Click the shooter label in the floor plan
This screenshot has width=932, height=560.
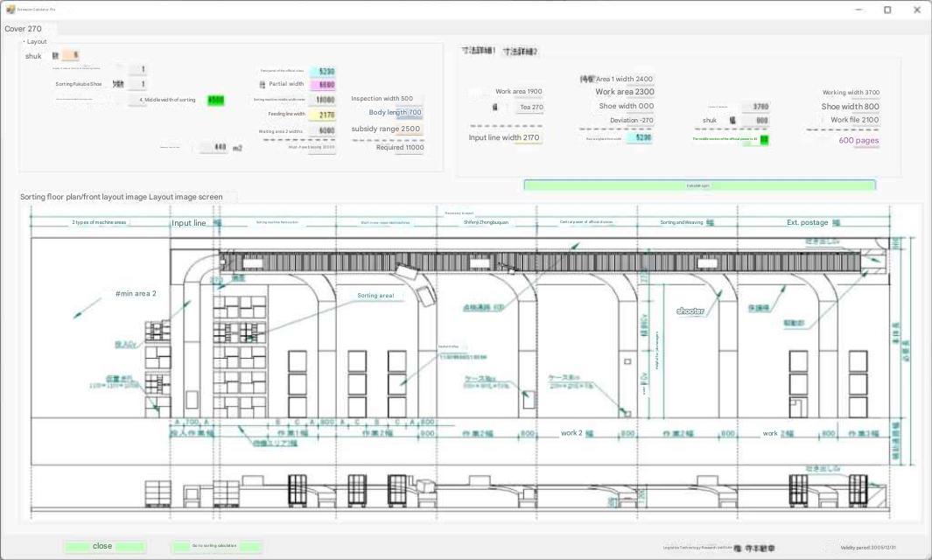pos(690,311)
